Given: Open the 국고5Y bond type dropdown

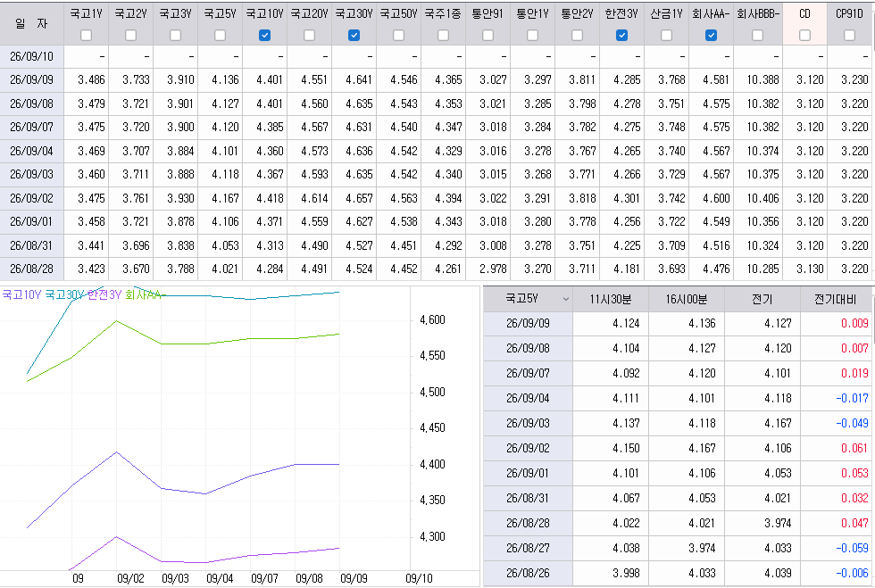Looking at the screenshot, I should tap(528, 299).
